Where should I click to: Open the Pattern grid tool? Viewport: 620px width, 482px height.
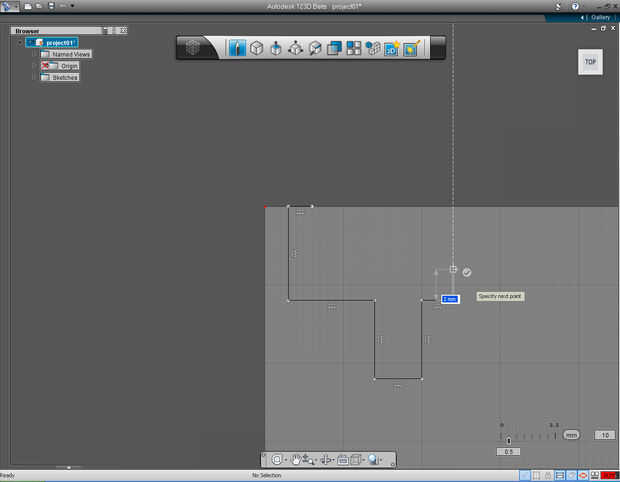point(353,48)
